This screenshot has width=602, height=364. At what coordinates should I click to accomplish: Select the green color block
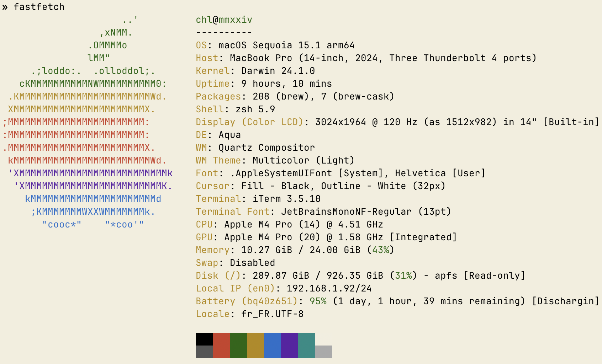coord(238,345)
